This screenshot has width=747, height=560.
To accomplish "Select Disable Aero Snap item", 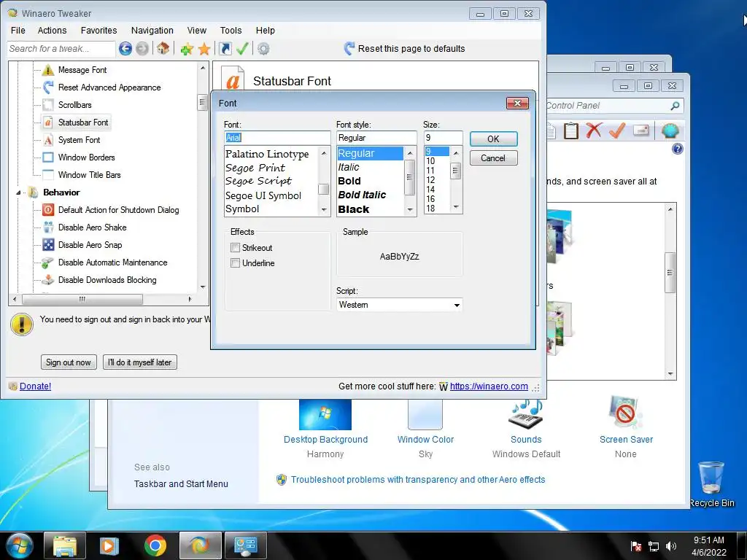I will tap(90, 245).
